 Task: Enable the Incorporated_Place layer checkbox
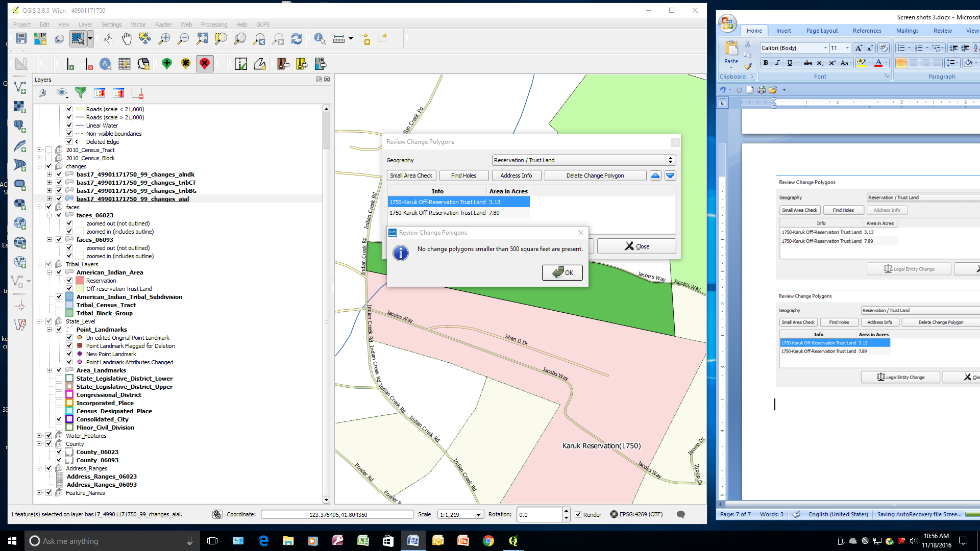pyautogui.click(x=59, y=403)
